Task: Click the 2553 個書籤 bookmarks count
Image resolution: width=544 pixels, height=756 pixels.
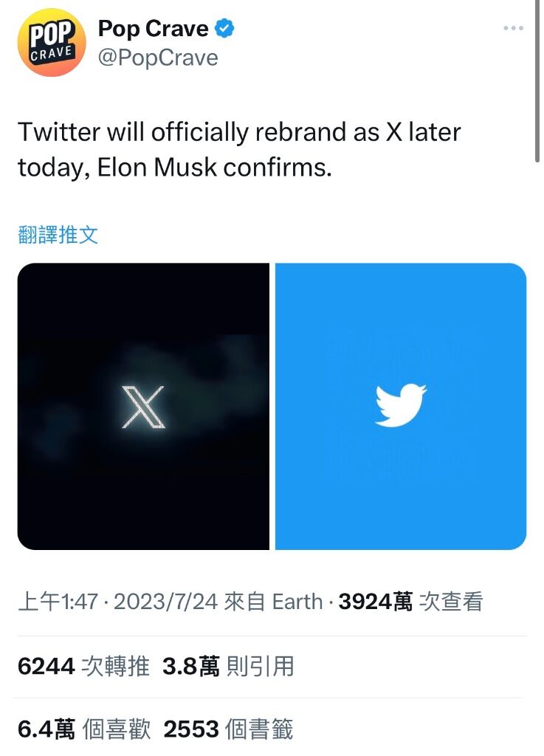Action: point(228,729)
